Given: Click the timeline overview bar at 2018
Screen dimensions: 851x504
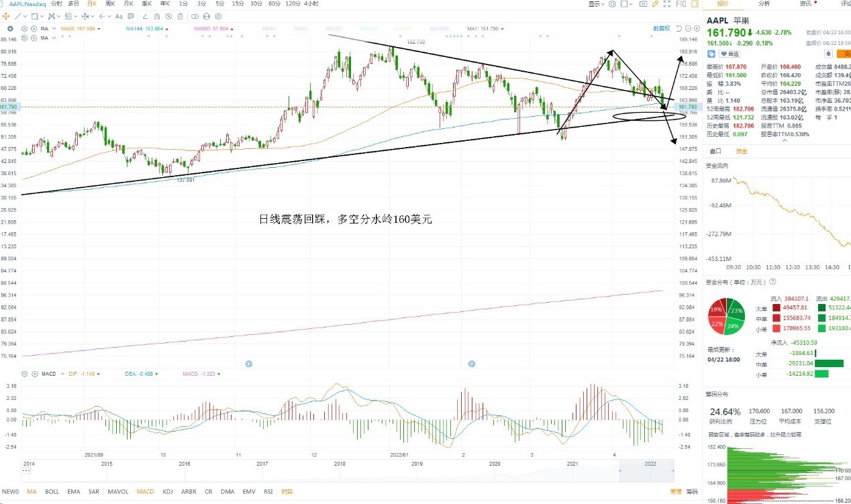Looking at the screenshot, I should [340, 464].
